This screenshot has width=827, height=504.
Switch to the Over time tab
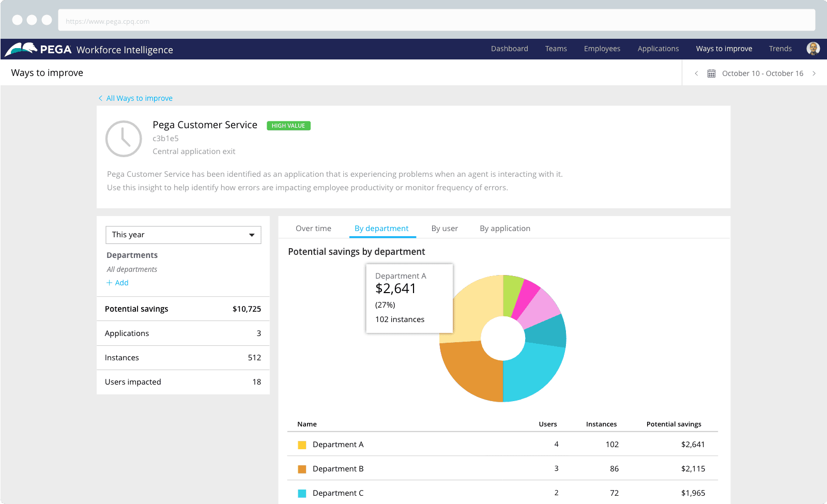coord(313,228)
